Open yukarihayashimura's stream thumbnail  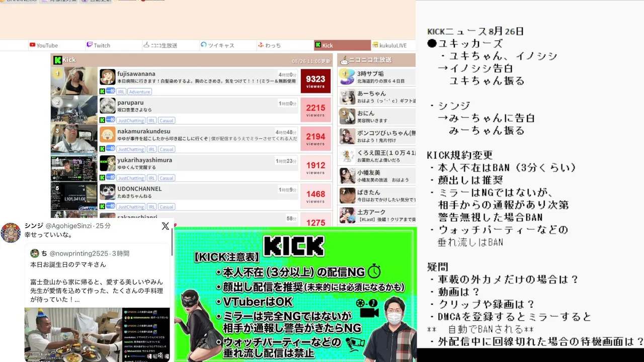tap(74, 167)
